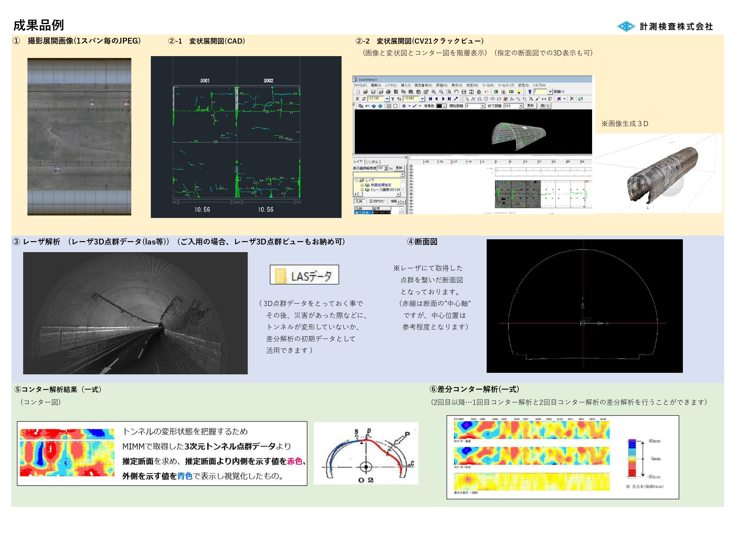
Task: Click the text A annotation tool
Action: click(x=531, y=99)
